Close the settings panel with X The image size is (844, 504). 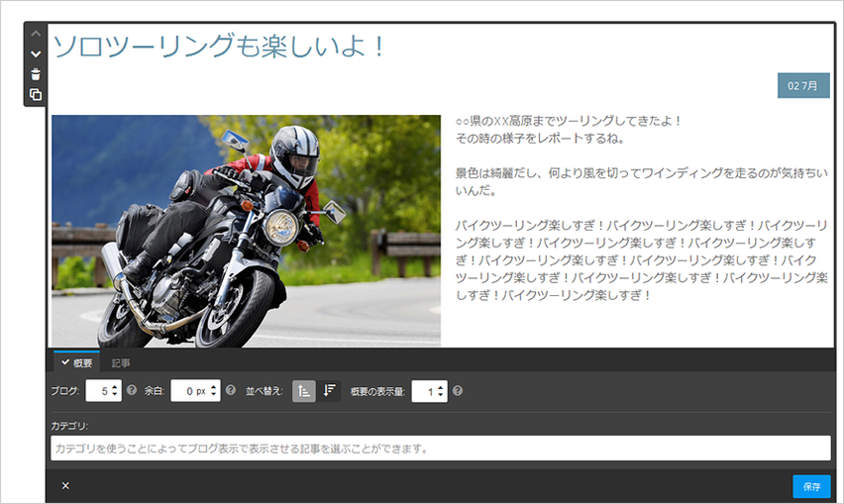tap(65, 486)
